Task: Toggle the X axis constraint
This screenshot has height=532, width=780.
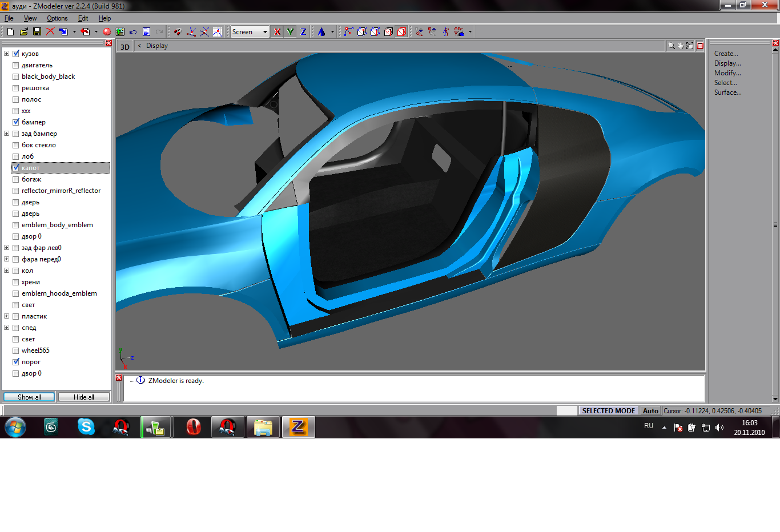Action: pyautogui.click(x=278, y=32)
